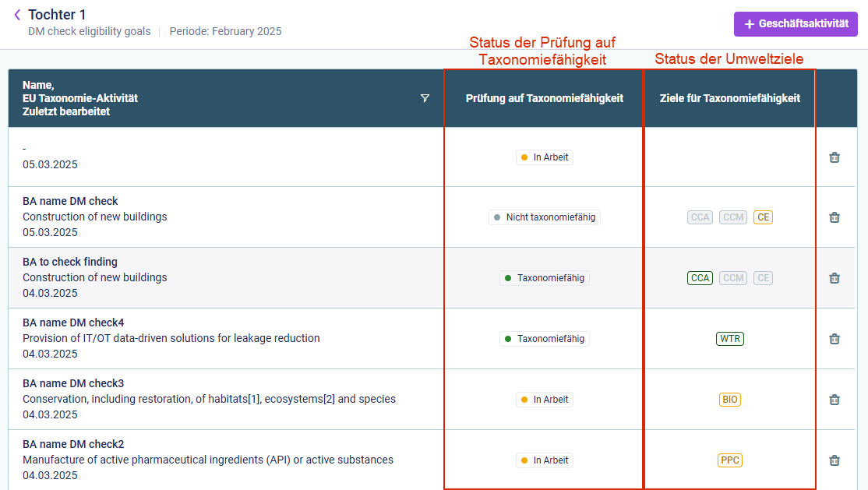The image size is (868, 490).
Task: Select the CCM tag in BA to check finding row
Action: click(x=733, y=278)
